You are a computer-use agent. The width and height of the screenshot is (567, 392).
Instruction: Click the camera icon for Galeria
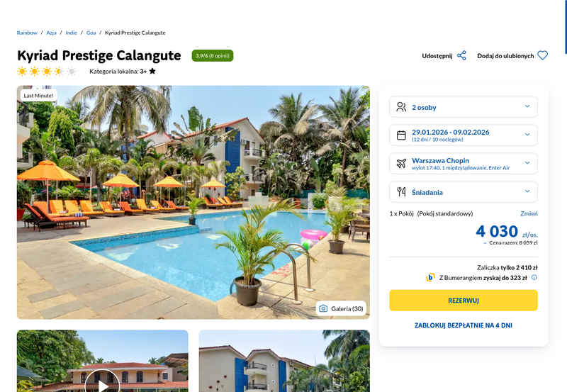323,308
